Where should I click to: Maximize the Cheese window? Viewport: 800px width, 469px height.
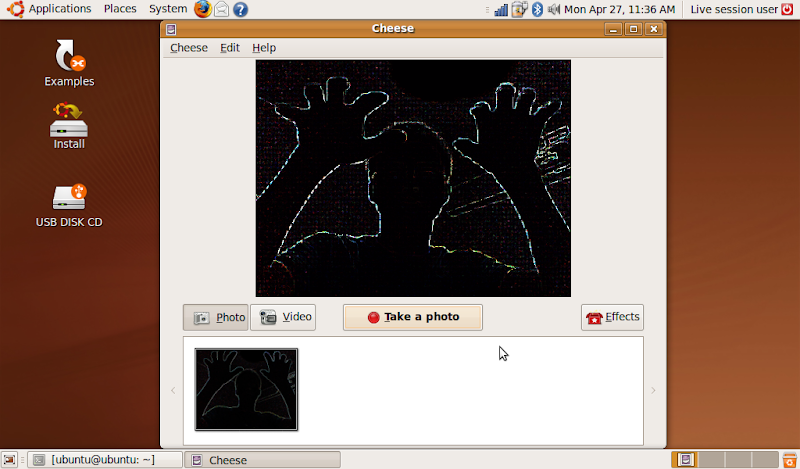coord(633,29)
